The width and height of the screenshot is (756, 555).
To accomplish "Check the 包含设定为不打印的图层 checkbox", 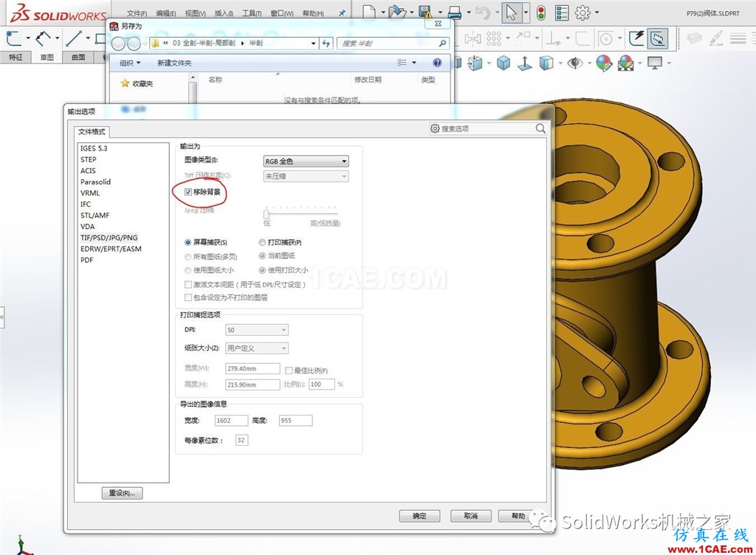I will [x=188, y=297].
